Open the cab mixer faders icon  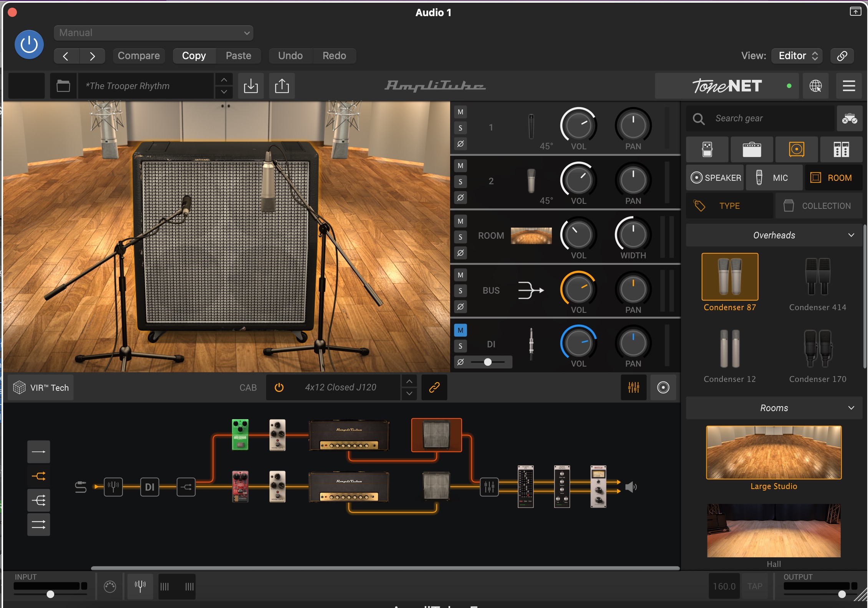[x=634, y=388]
